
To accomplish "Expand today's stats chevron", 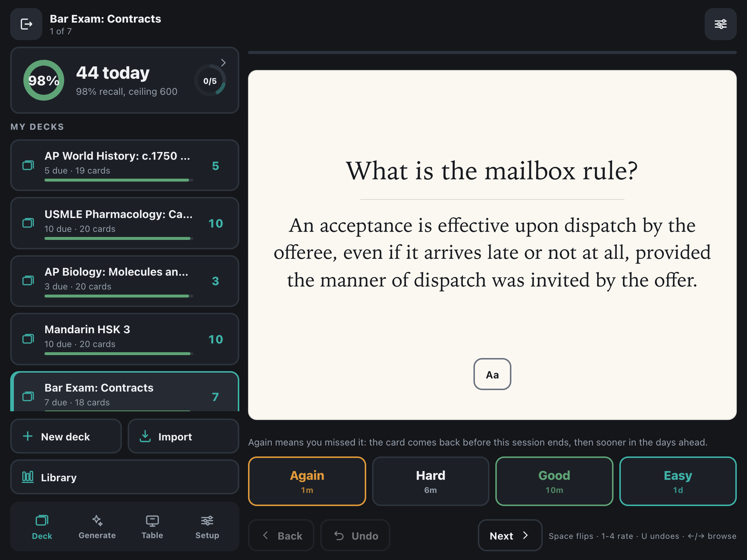I will coord(223,63).
